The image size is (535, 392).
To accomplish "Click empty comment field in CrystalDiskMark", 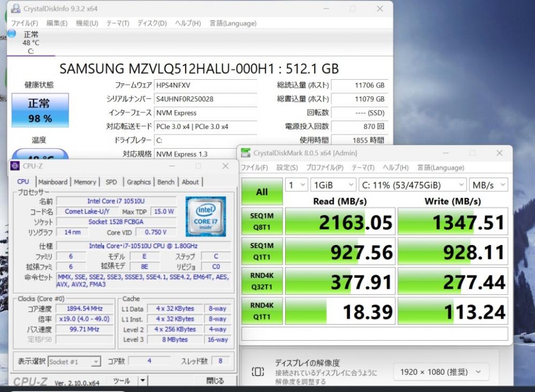I will [374, 333].
